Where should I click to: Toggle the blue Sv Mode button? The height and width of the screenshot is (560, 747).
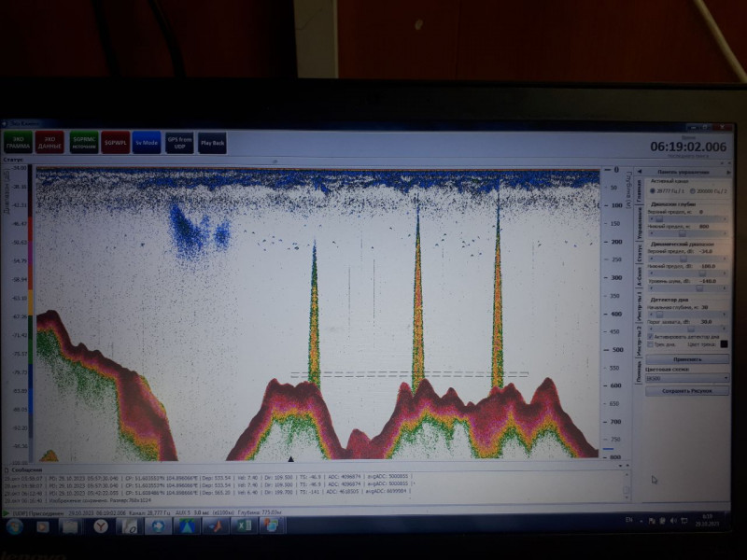click(x=145, y=143)
